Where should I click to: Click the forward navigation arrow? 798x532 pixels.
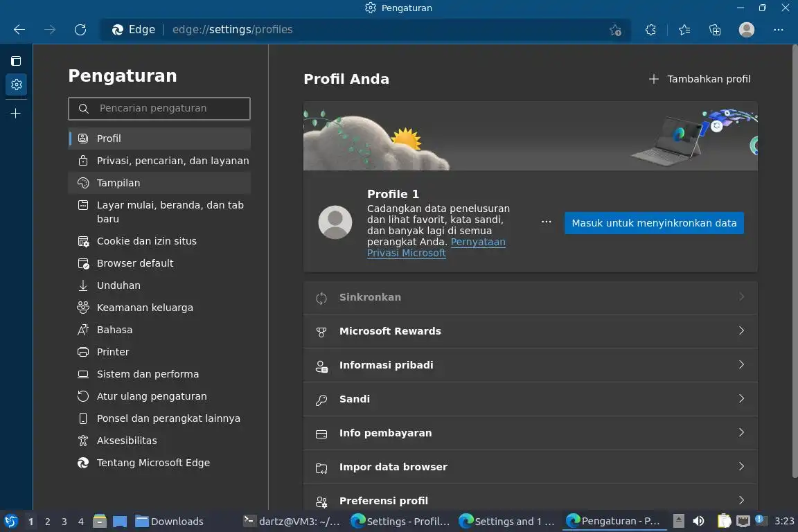(x=50, y=30)
